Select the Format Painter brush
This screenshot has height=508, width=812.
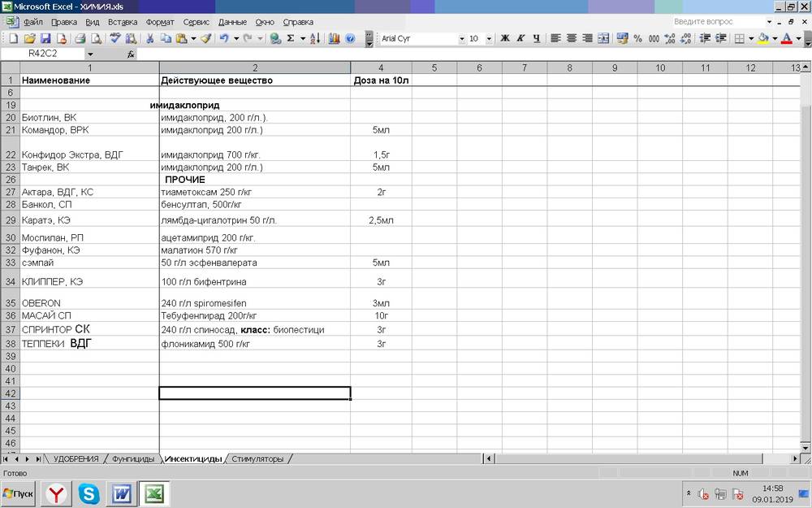pos(206,38)
